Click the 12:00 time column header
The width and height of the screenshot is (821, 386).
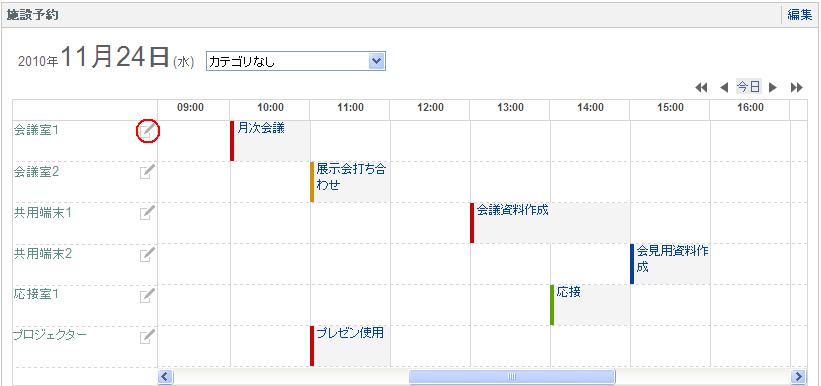point(430,108)
